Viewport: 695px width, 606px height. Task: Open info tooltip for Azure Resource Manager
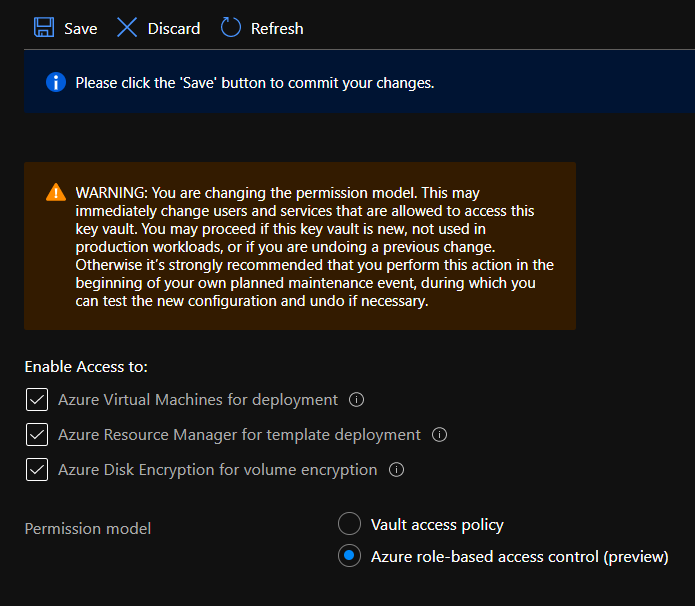(x=439, y=434)
